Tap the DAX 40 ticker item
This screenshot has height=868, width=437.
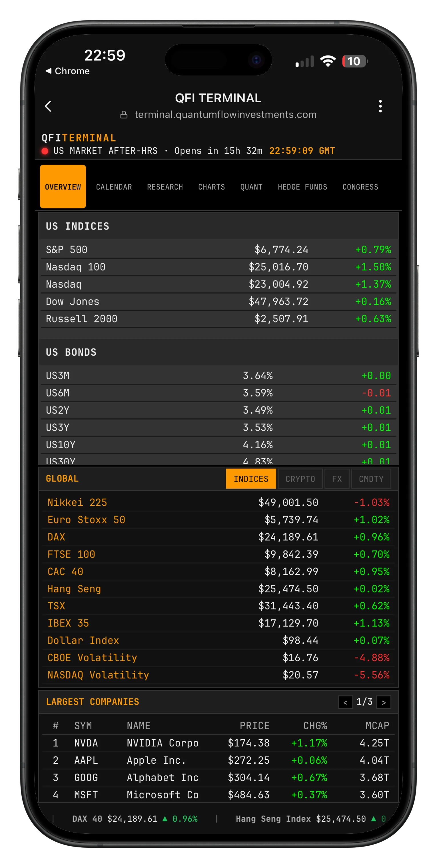[x=135, y=819]
